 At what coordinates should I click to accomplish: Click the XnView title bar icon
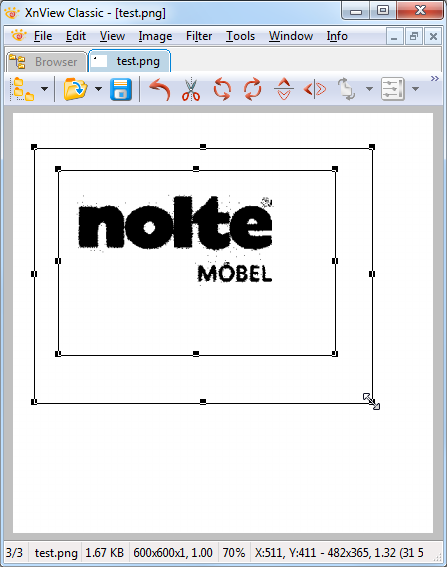[12, 13]
